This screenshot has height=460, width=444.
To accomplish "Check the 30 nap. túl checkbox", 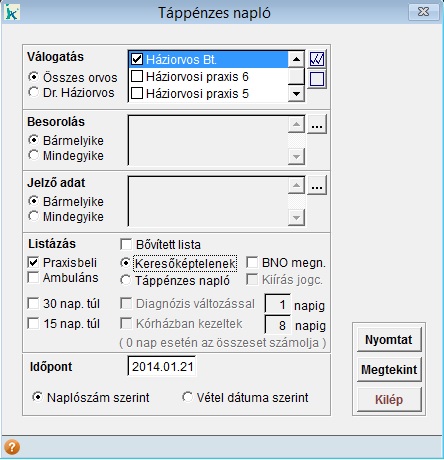I will [x=33, y=303].
